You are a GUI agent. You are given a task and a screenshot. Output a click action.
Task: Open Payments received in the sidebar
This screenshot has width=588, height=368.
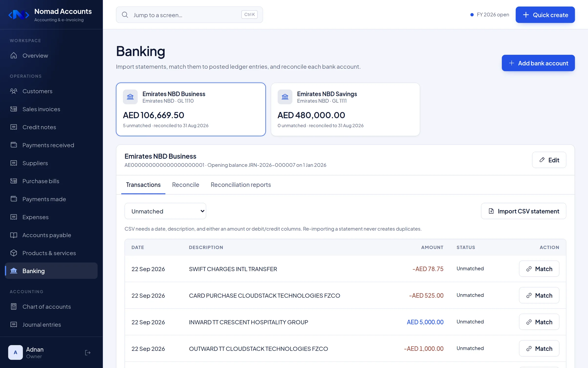pyautogui.click(x=51, y=145)
